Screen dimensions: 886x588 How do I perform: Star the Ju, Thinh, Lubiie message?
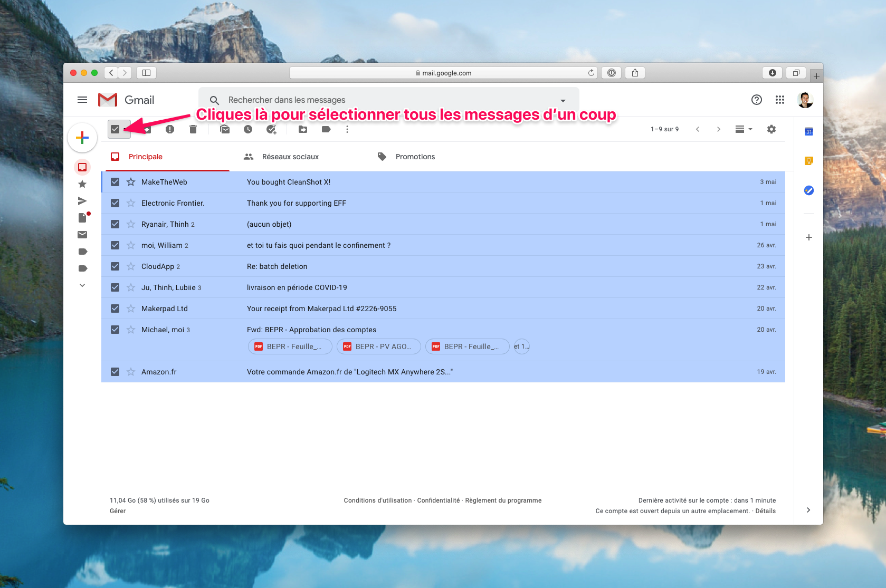pos(131,287)
